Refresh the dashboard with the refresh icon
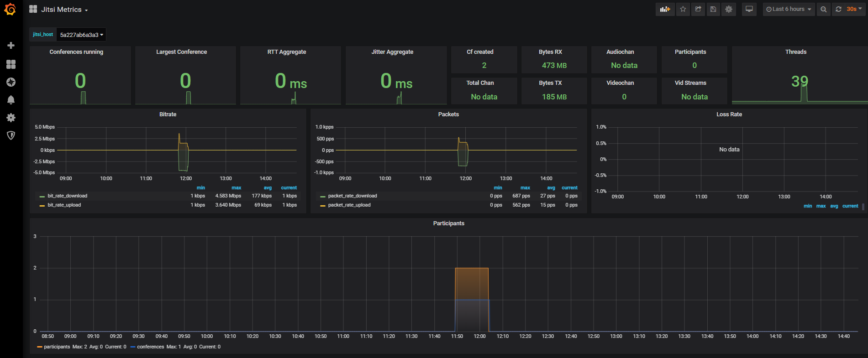The image size is (868, 358). pos(838,9)
